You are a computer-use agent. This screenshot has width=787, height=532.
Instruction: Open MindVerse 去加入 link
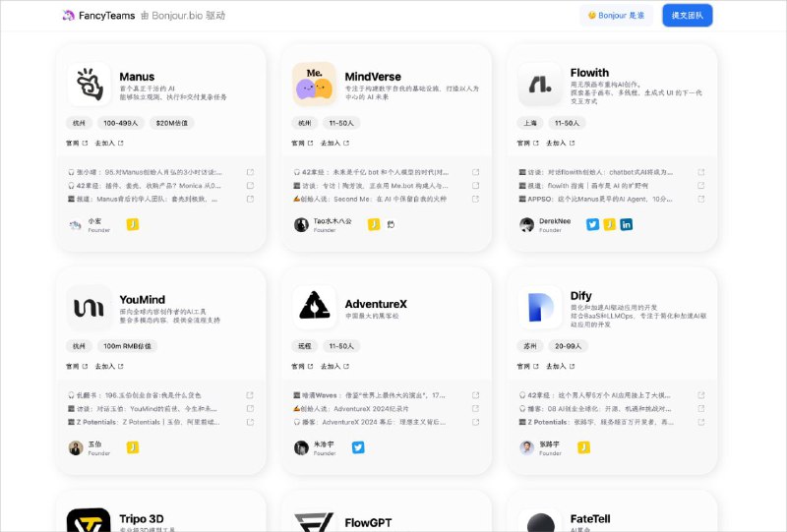(x=334, y=143)
